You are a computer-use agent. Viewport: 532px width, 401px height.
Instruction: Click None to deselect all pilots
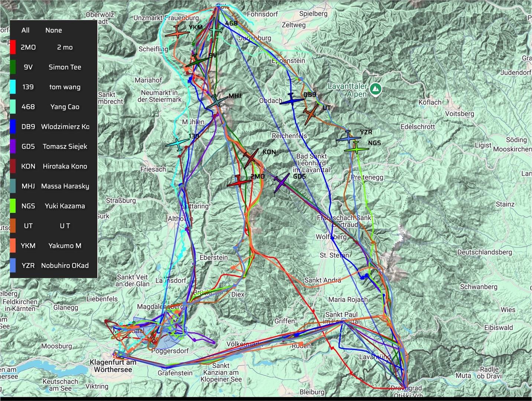pos(53,30)
